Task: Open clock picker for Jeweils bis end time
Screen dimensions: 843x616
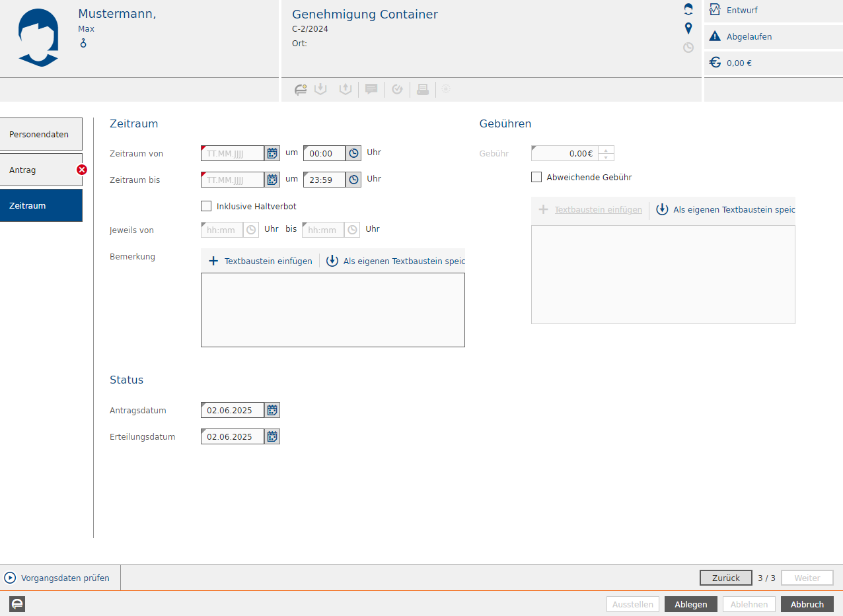Action: [x=352, y=230]
